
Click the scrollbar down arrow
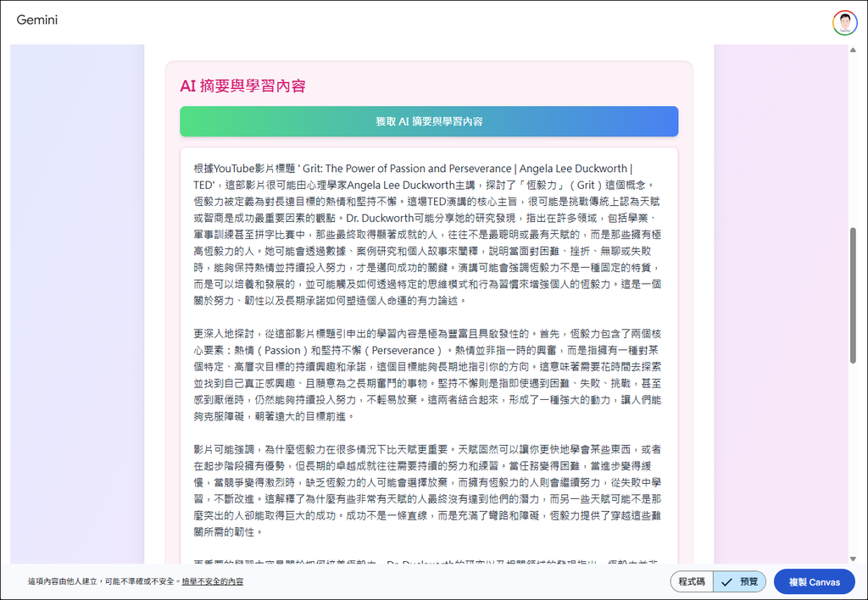point(853,558)
